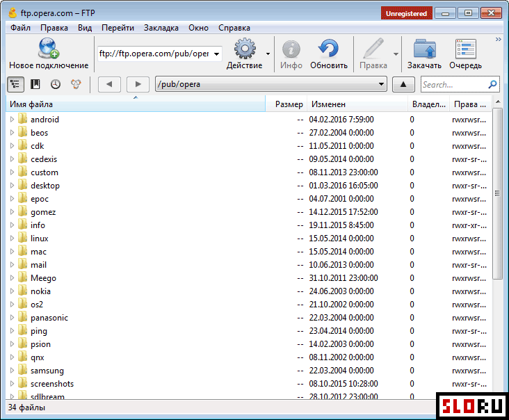Select the os2 row name
This screenshot has height=420, width=509.
(37, 305)
